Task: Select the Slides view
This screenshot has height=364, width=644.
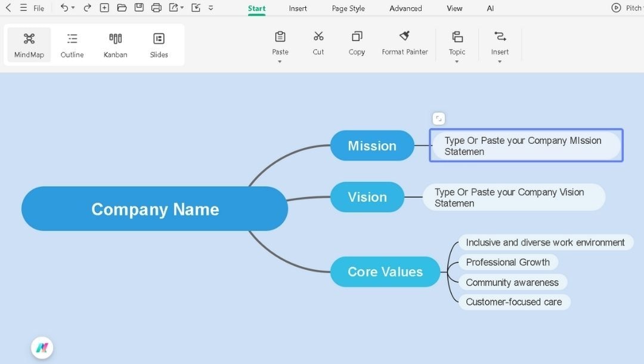Action: click(x=159, y=44)
